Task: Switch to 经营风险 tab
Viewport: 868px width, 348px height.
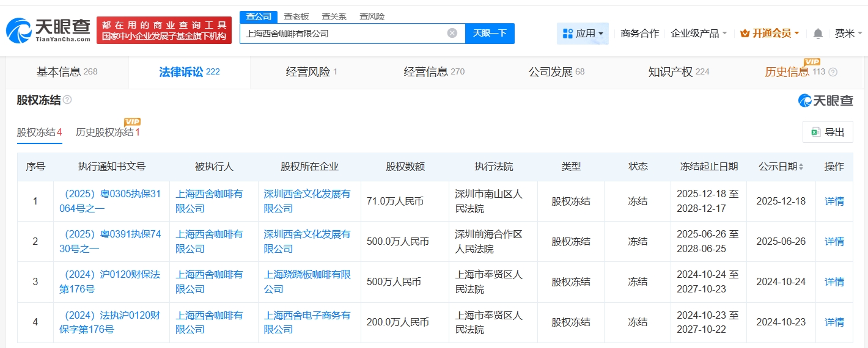Action: (x=312, y=72)
